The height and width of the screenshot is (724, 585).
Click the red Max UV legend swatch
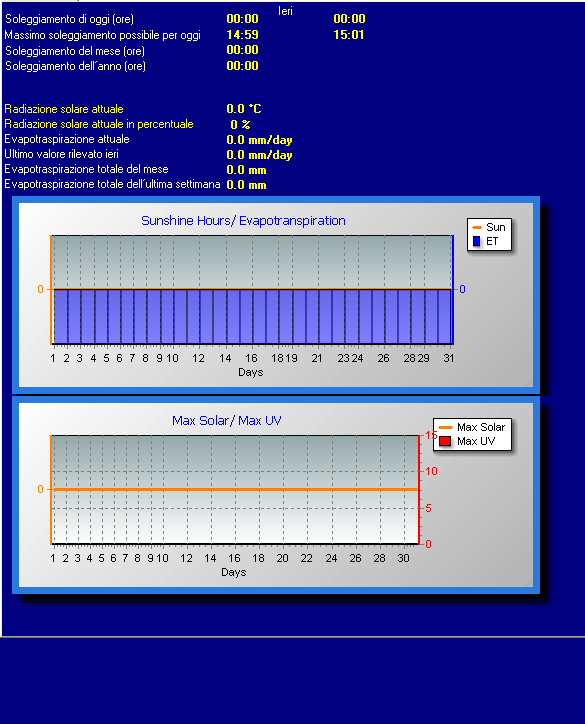pos(445,441)
